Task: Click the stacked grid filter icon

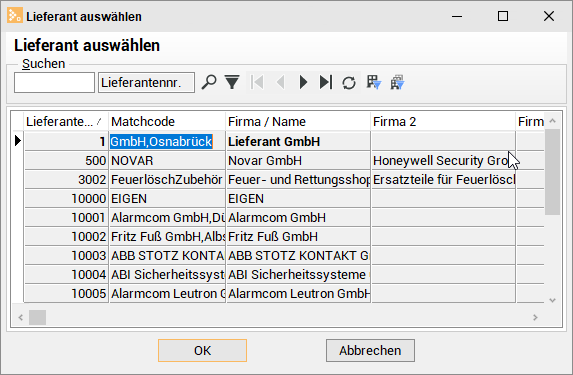Action: pyautogui.click(x=397, y=82)
